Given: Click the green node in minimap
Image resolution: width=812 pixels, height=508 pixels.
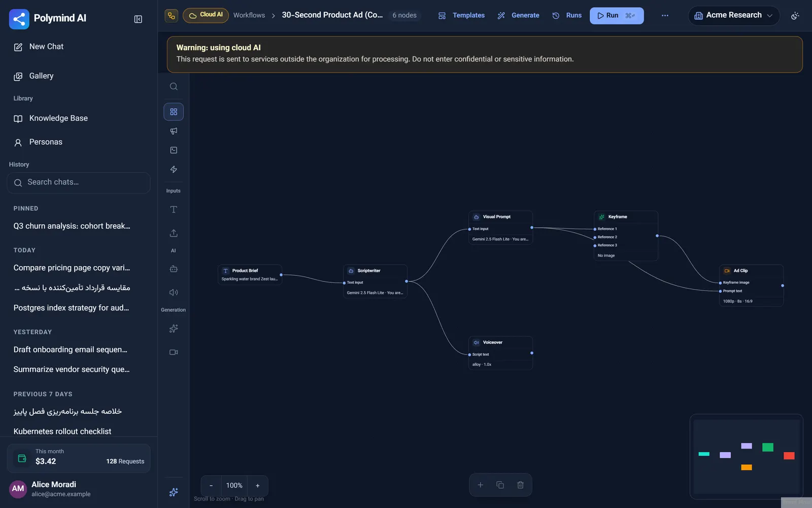Looking at the screenshot, I should tap(768, 447).
